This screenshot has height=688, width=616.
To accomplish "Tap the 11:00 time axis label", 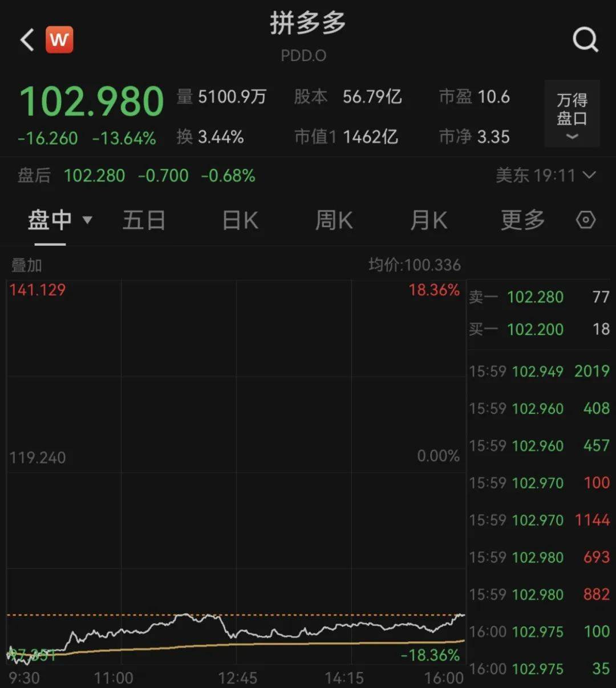I will point(114,678).
